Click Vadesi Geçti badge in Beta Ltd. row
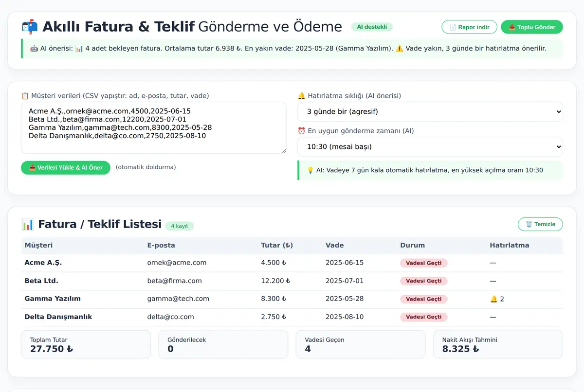The height and width of the screenshot is (392, 584). 424,281
